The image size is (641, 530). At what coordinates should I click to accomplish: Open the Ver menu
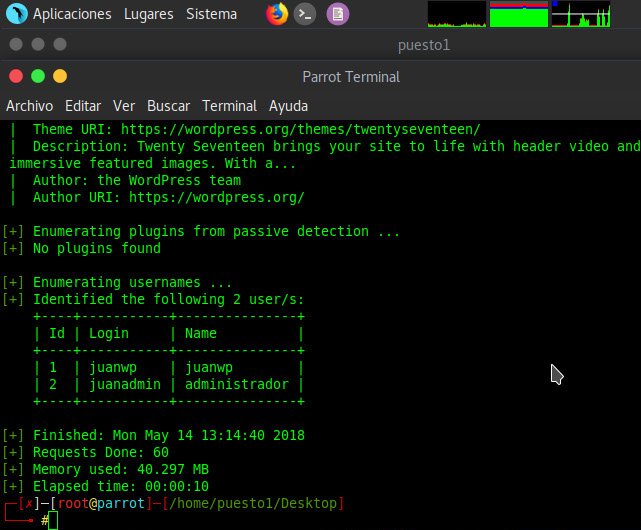(x=124, y=106)
